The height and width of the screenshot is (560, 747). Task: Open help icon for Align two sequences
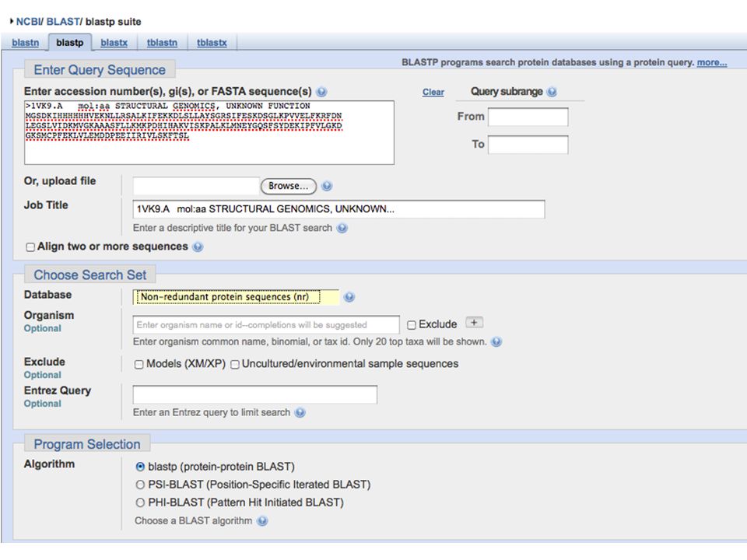pyautogui.click(x=198, y=247)
